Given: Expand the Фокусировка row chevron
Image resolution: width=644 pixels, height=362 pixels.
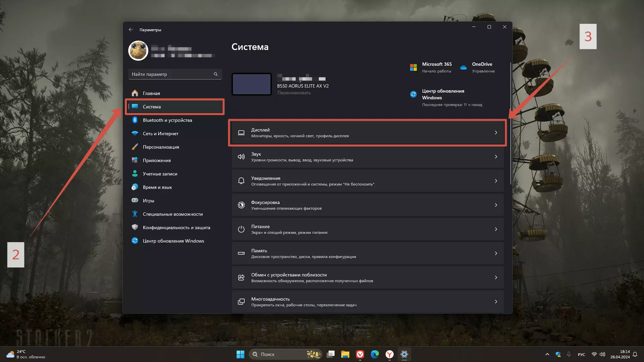Looking at the screenshot, I should 496,205.
